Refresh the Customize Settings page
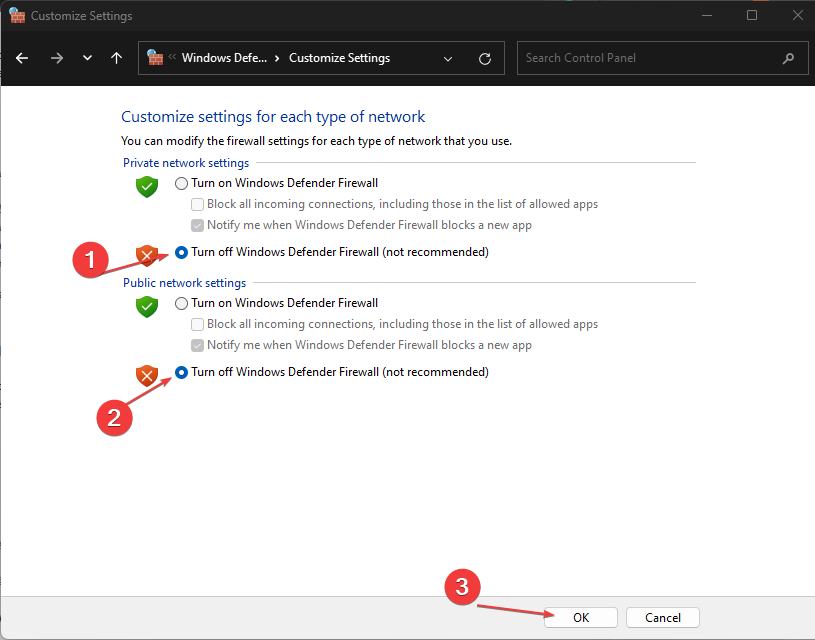The width and height of the screenshot is (815, 640). coord(485,58)
